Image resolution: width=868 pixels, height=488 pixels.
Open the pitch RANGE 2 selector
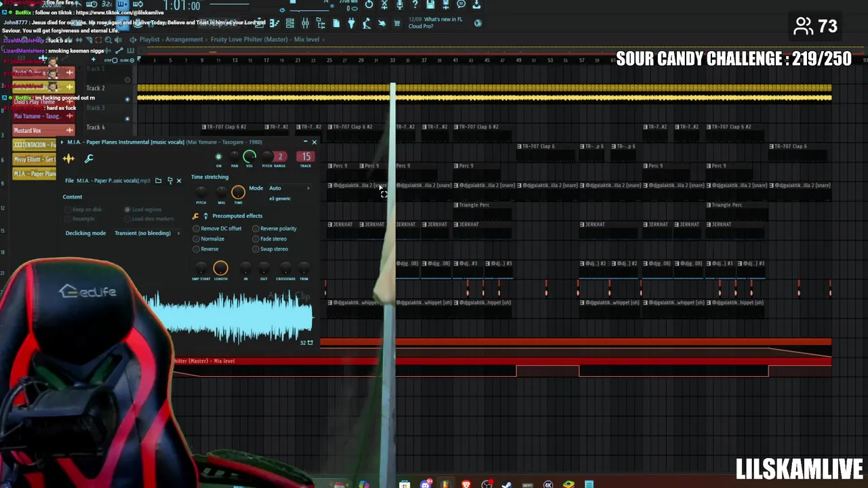(279, 157)
